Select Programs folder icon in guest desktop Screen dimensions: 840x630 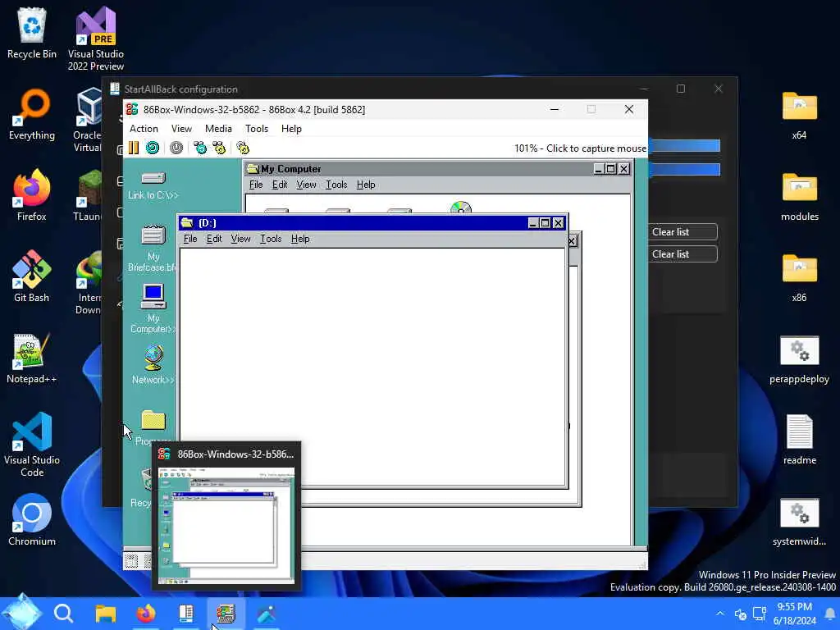click(153, 427)
